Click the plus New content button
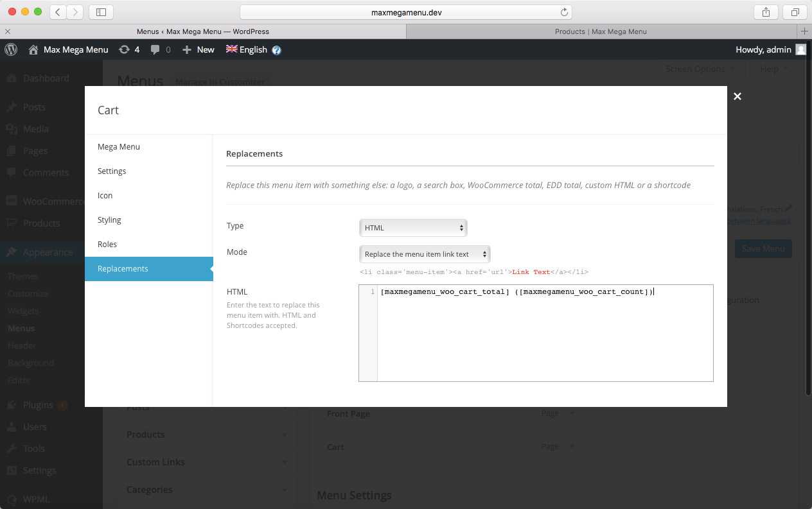The image size is (812, 509). [199, 49]
